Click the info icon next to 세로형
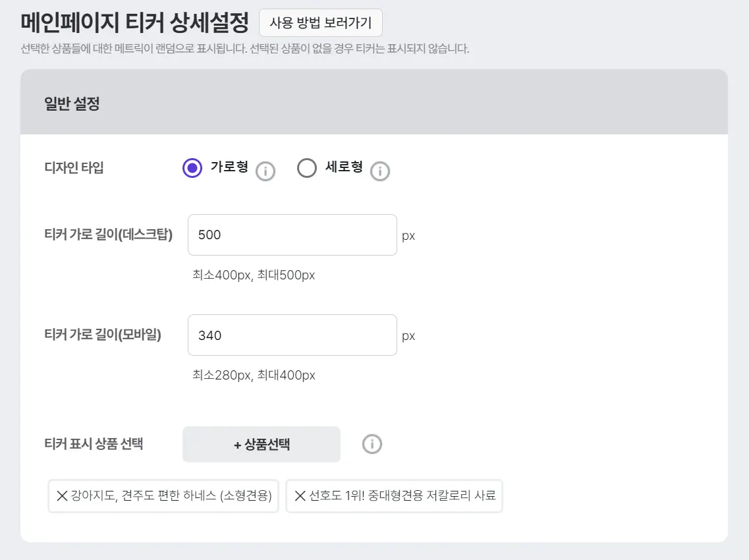Screen dimensions: 749x560 (380, 171)
